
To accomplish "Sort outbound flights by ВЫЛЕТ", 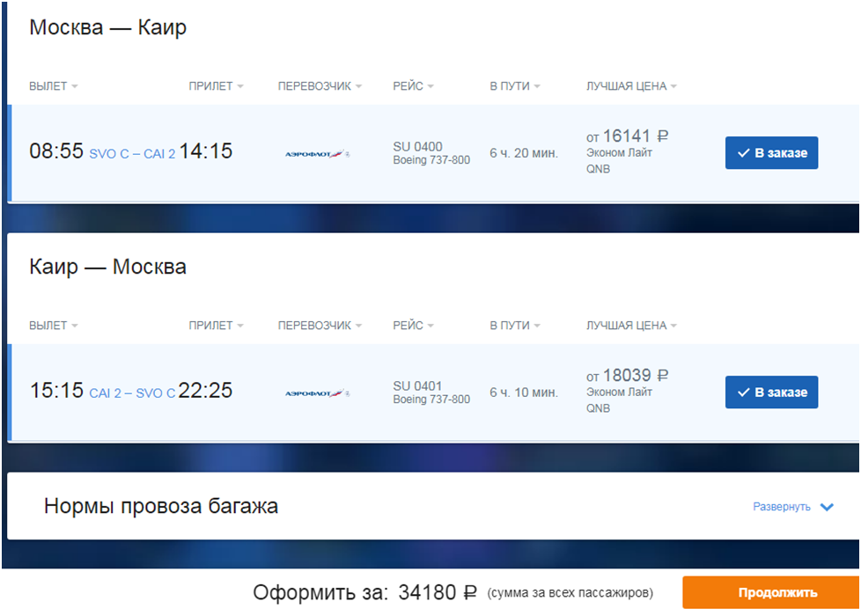I will pyautogui.click(x=54, y=86).
